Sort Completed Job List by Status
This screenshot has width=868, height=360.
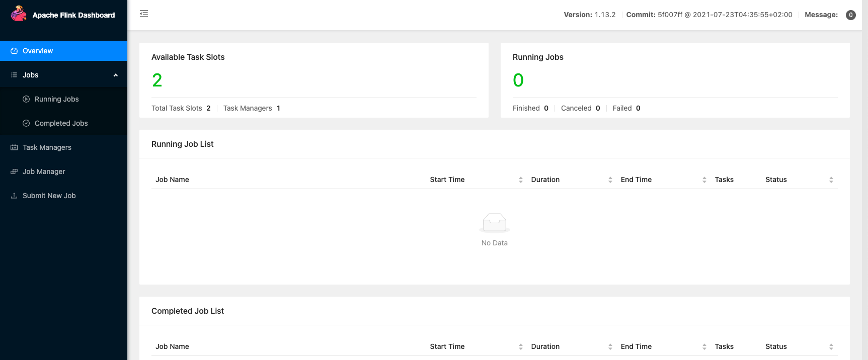[x=831, y=346]
